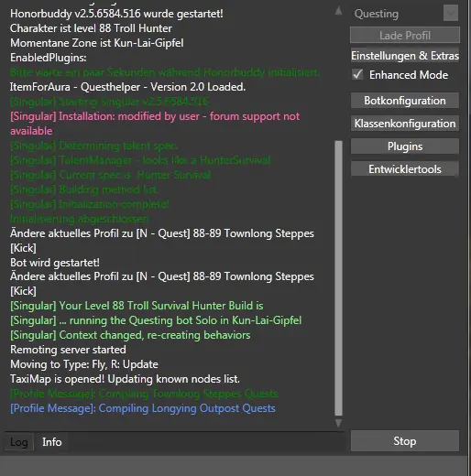
Task: Click the Lade Profil button
Action: (x=405, y=35)
